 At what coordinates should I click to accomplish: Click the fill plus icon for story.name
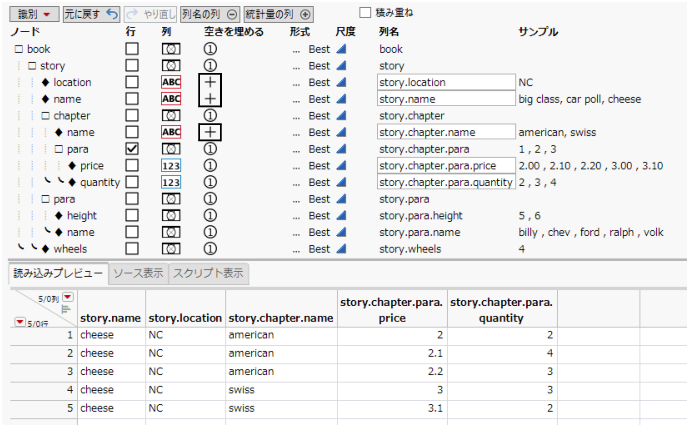[210, 99]
